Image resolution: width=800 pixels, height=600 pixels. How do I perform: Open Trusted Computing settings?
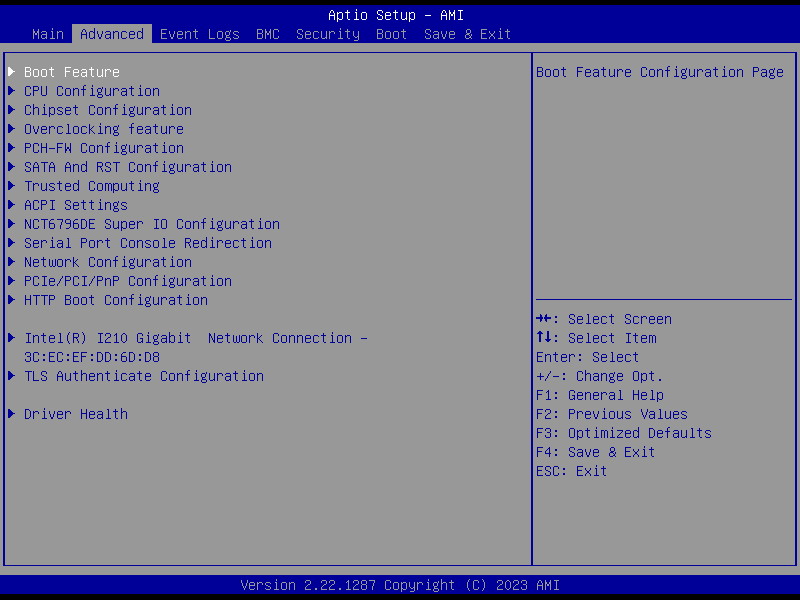[x=92, y=186]
